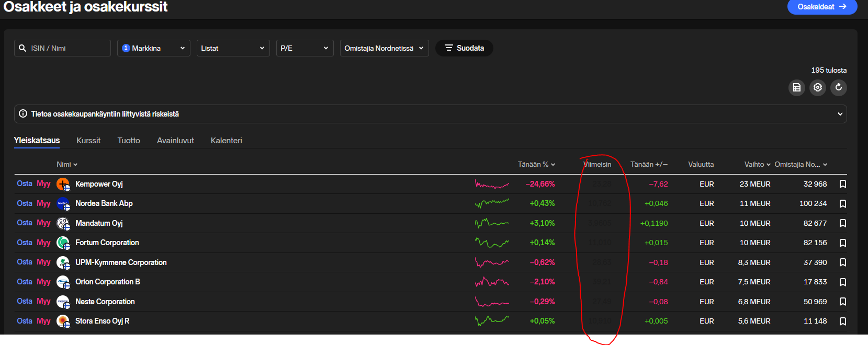Click Osta for UPM-Kymmene Corporation
This screenshot has height=345, width=868.
click(x=25, y=262)
